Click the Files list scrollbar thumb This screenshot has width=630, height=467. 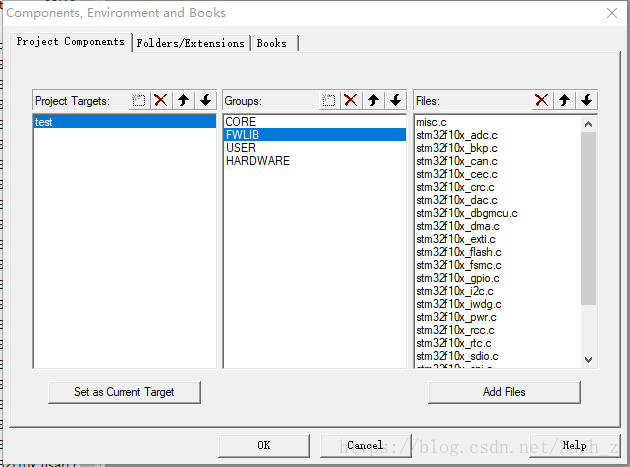589,218
